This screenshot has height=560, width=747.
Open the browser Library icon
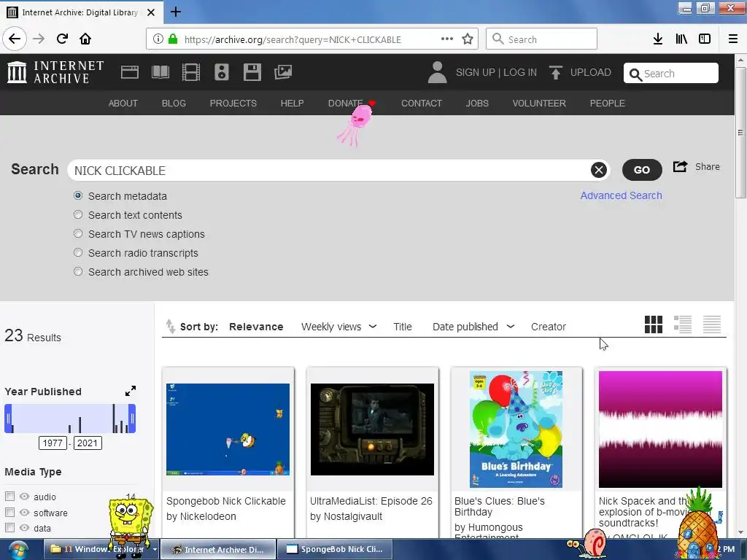point(681,39)
